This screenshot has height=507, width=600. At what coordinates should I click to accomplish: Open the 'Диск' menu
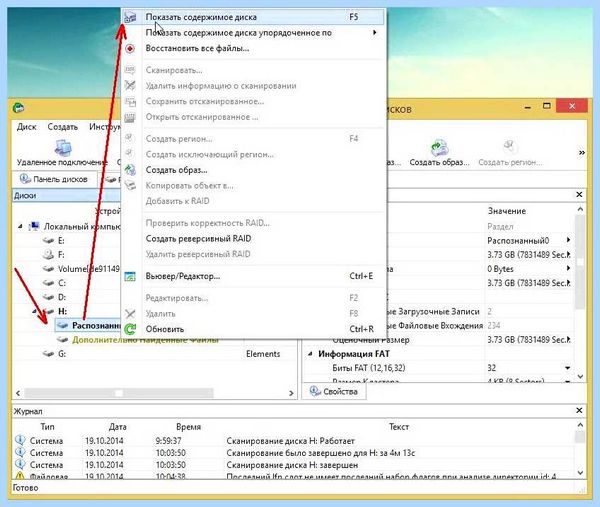26,127
